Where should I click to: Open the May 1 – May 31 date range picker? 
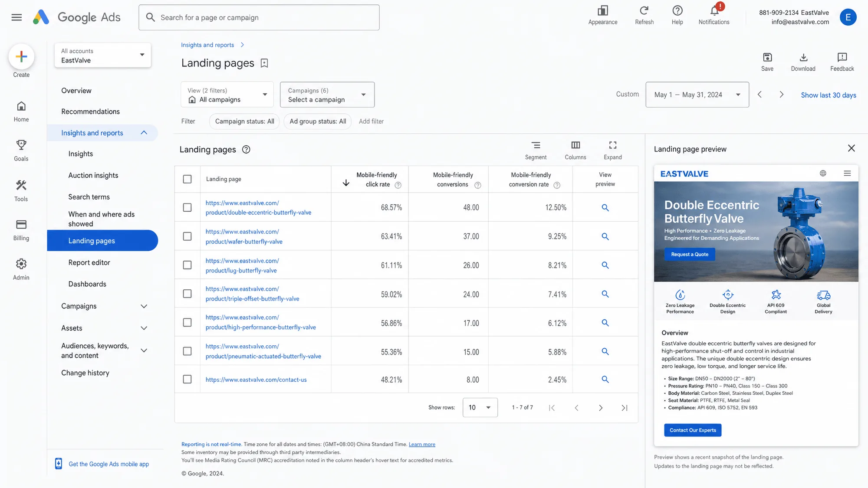tap(697, 95)
